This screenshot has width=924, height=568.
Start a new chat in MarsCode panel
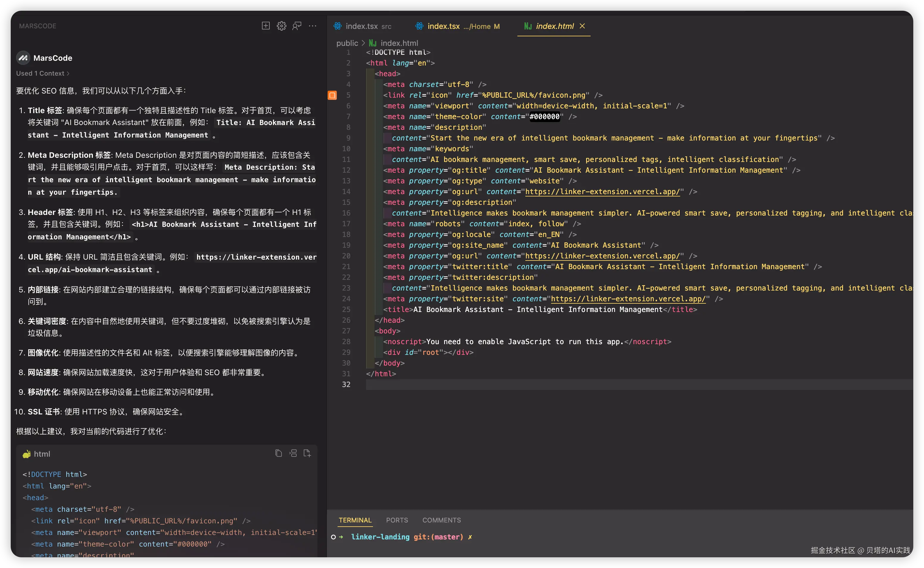click(x=266, y=26)
